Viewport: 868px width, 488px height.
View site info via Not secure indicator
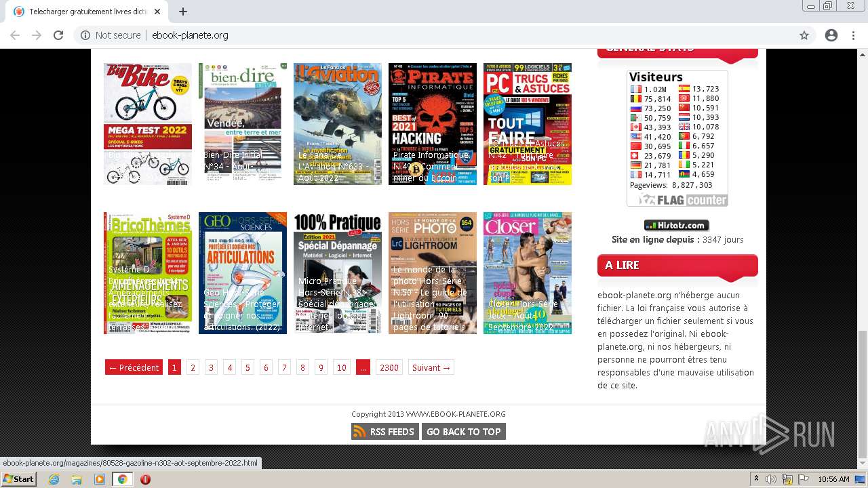(110, 35)
